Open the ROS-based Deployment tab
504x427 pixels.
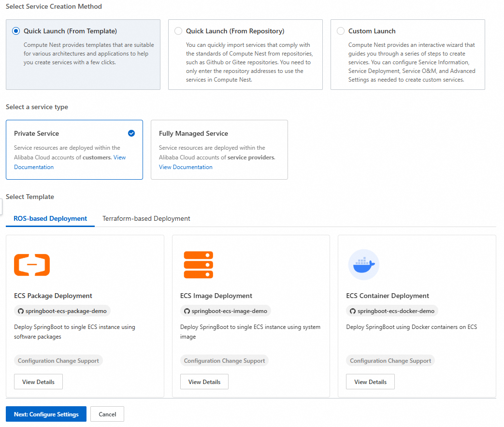click(50, 218)
